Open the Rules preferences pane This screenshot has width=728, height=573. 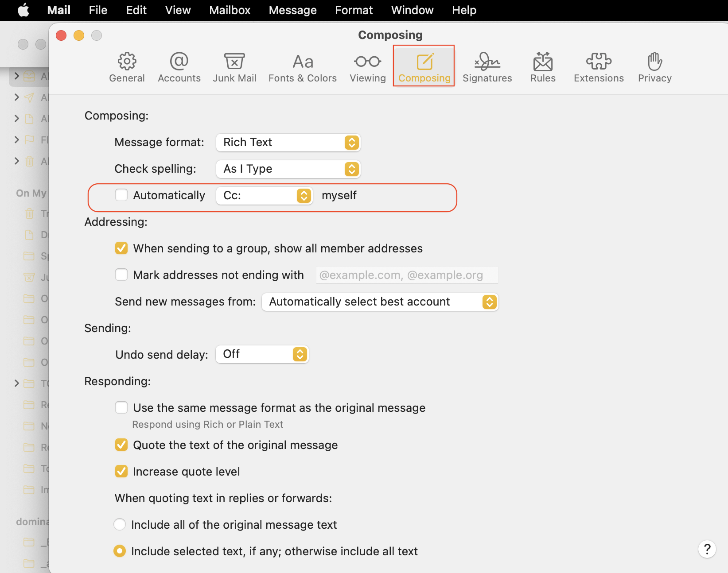(543, 67)
